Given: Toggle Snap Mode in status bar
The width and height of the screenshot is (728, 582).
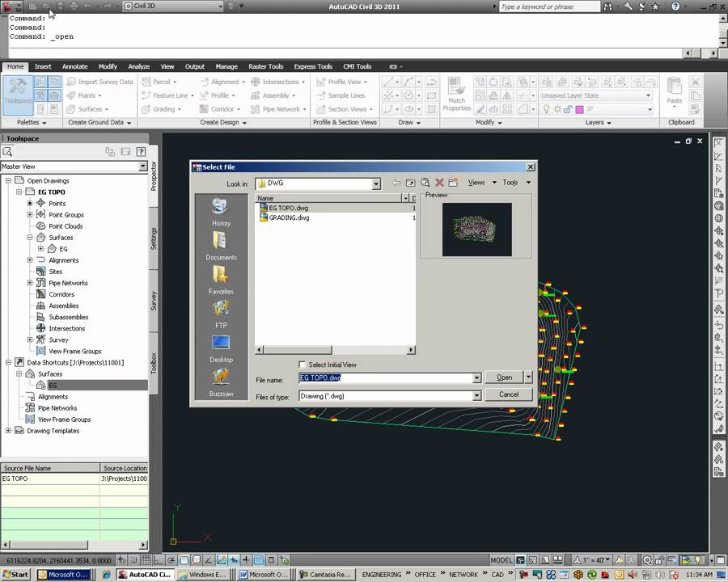Looking at the screenshot, I should pyautogui.click(x=133, y=560).
